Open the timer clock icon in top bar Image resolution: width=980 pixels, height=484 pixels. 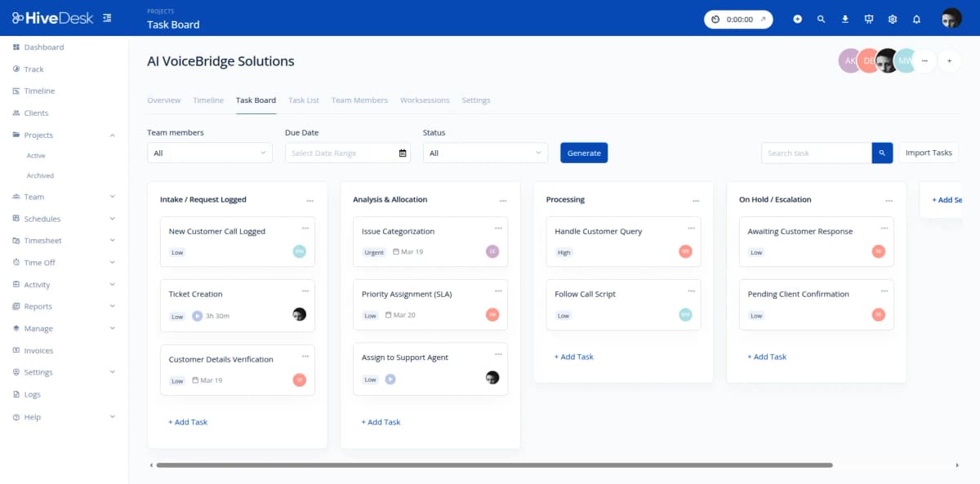coord(716,18)
